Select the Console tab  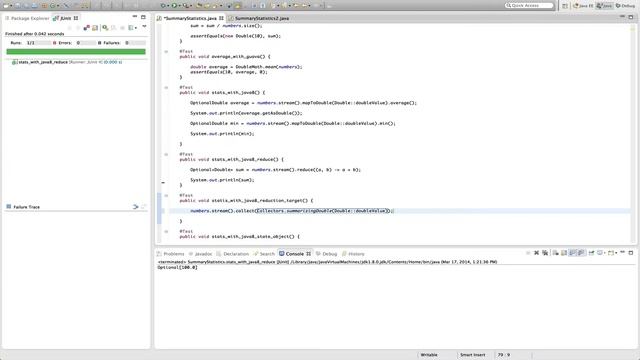pyautogui.click(x=294, y=254)
